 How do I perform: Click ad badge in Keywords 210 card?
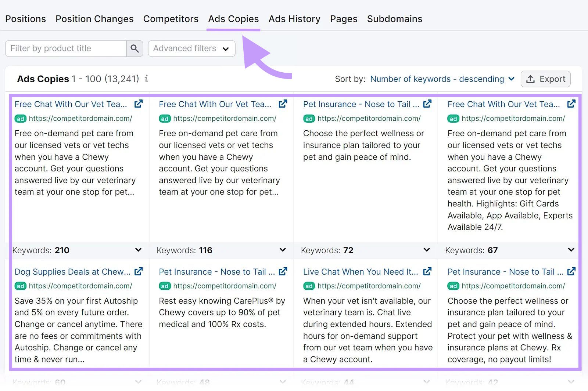pyautogui.click(x=21, y=119)
